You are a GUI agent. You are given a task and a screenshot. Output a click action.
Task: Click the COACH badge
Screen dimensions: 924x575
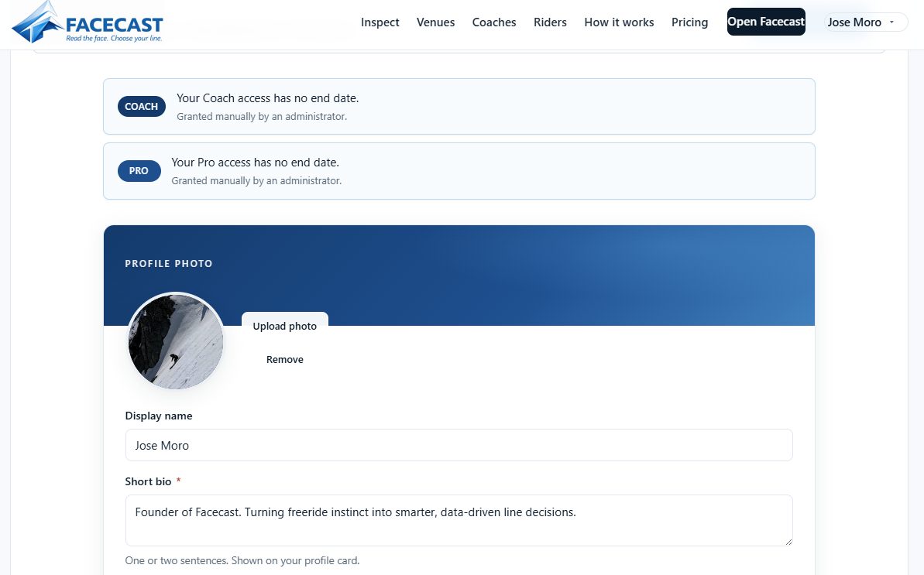coord(142,107)
